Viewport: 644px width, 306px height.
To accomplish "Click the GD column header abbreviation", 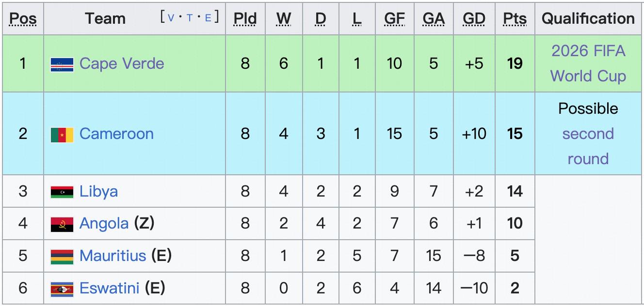I will 474,18.
